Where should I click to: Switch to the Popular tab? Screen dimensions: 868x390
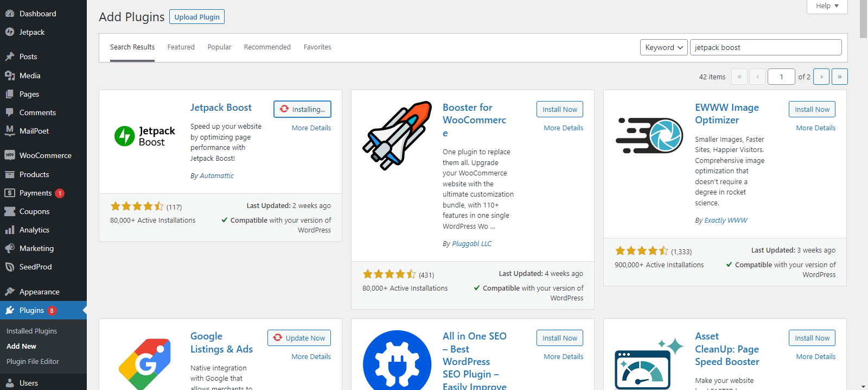click(219, 47)
